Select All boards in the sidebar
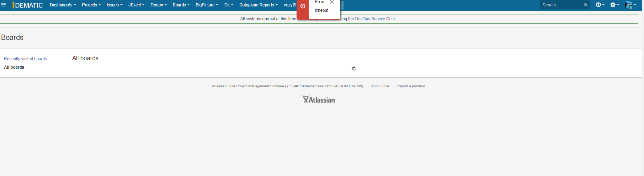This screenshot has height=176, width=644. (x=14, y=67)
